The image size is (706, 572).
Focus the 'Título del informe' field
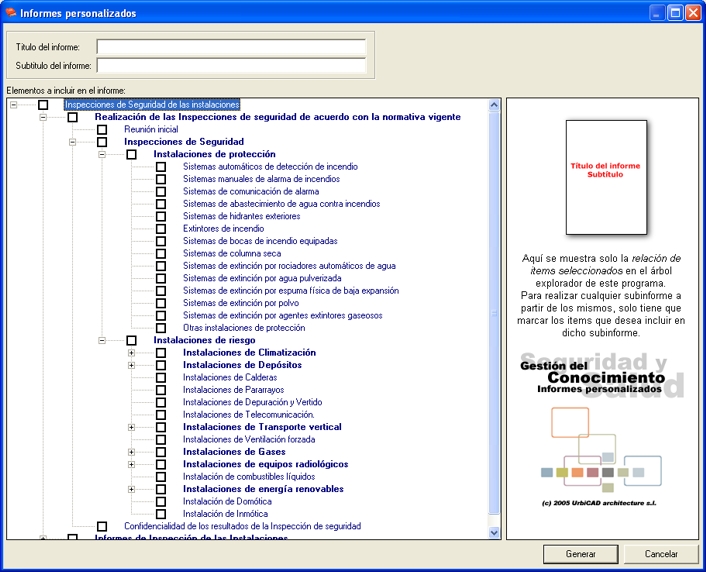click(231, 47)
